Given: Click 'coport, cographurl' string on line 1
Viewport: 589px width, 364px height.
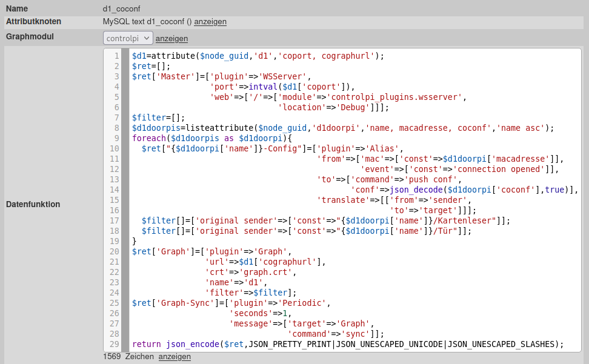Looking at the screenshot, I should [326, 56].
